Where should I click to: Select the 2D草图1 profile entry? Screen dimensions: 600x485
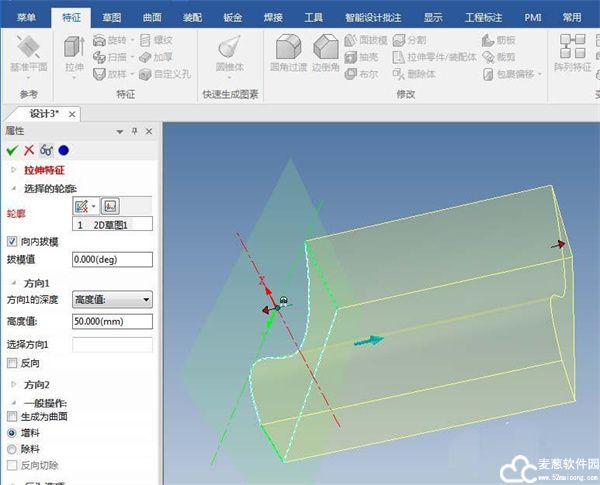[x=112, y=224]
